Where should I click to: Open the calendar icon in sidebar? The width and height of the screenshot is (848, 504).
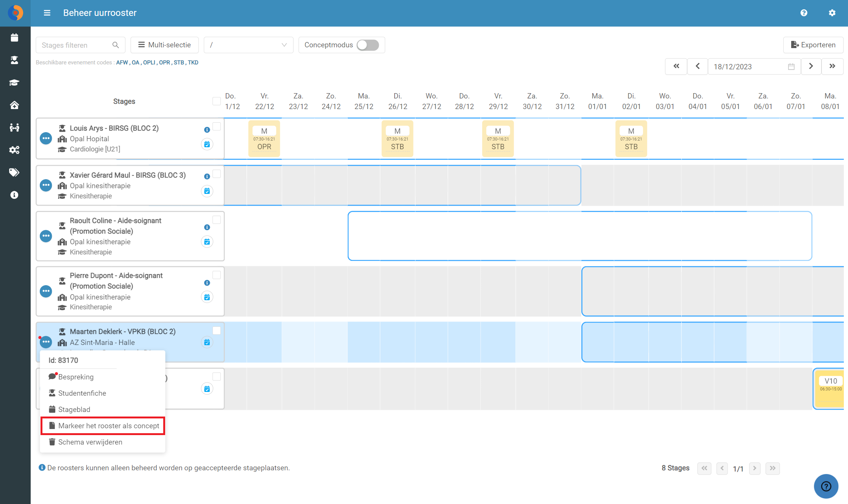[x=14, y=37]
